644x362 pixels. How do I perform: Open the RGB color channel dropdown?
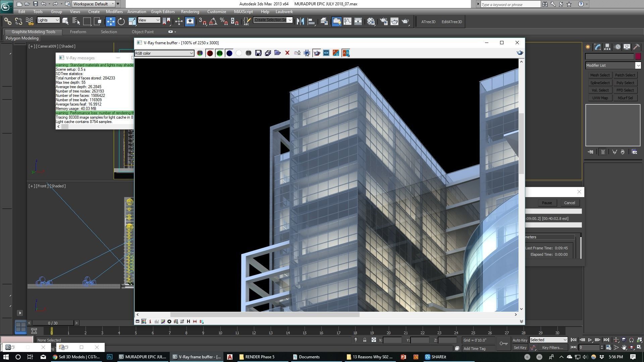[x=191, y=53]
